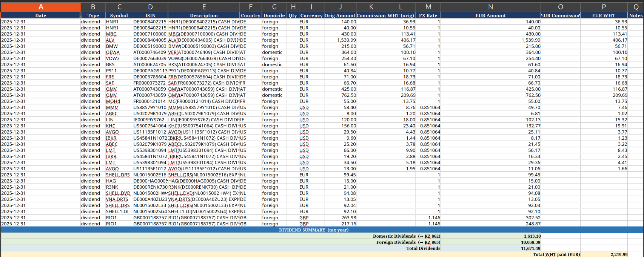The height and width of the screenshot is (257, 644).
Task: Select the LIN row country cell 'IE'
Action: coord(251,120)
